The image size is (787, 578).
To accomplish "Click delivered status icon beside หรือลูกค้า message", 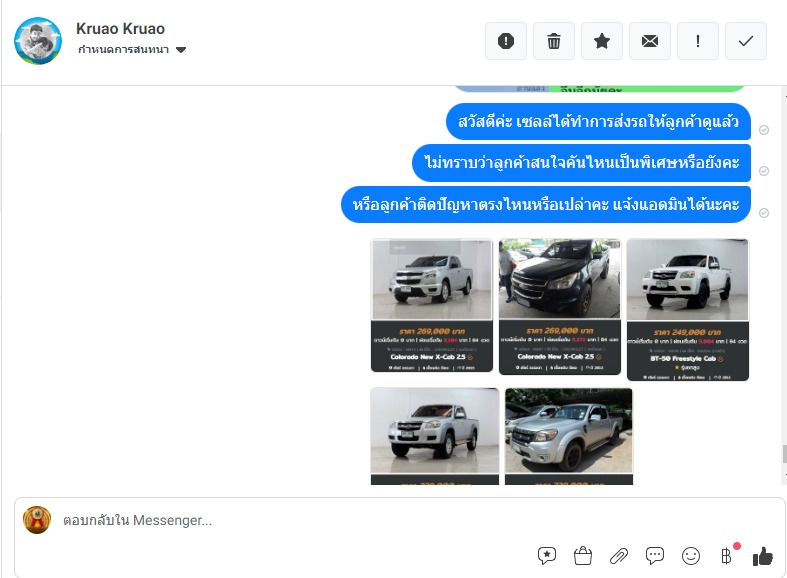I will [x=764, y=213].
